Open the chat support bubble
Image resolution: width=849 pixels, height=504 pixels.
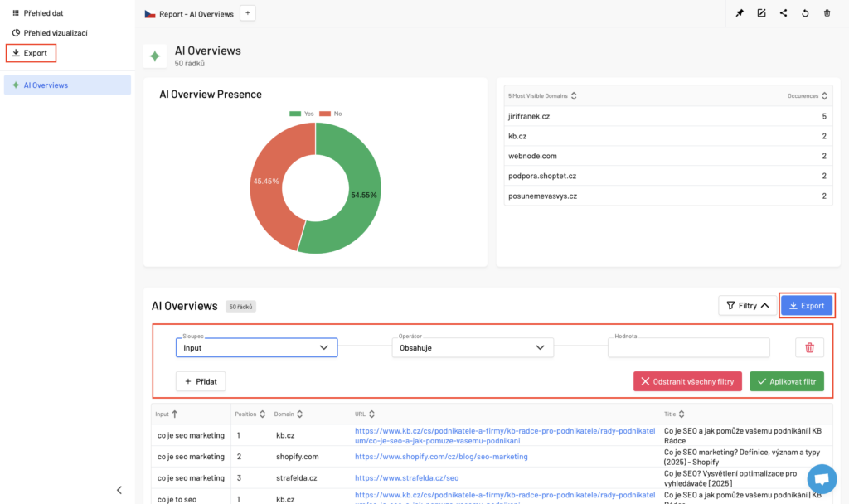tap(822, 479)
